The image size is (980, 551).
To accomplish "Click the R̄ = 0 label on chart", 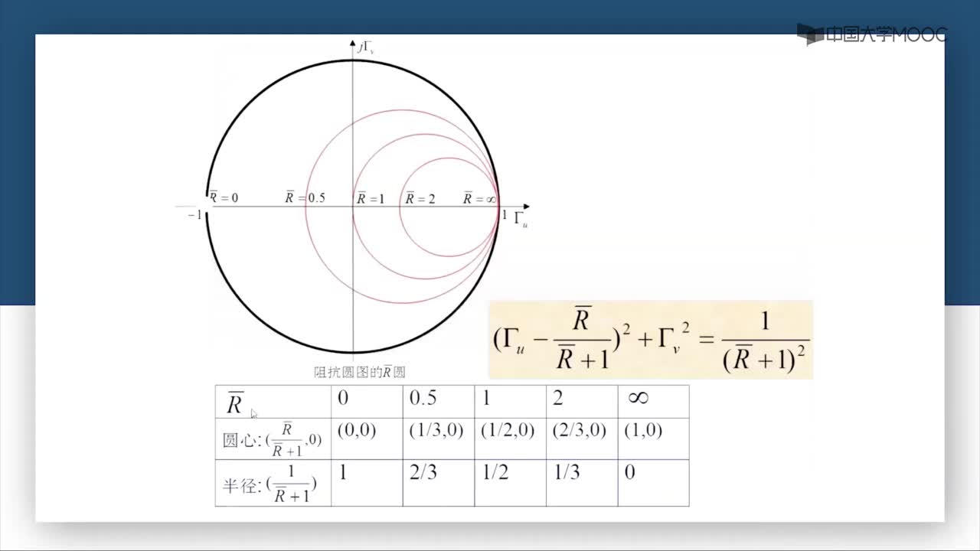I will pyautogui.click(x=224, y=197).
